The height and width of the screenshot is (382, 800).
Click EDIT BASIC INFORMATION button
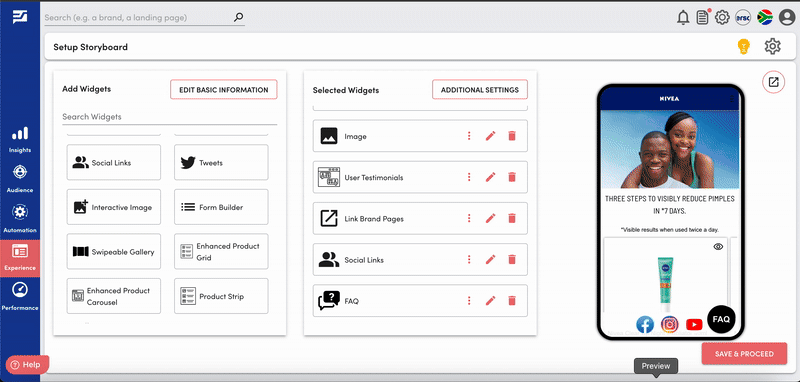coord(223,89)
